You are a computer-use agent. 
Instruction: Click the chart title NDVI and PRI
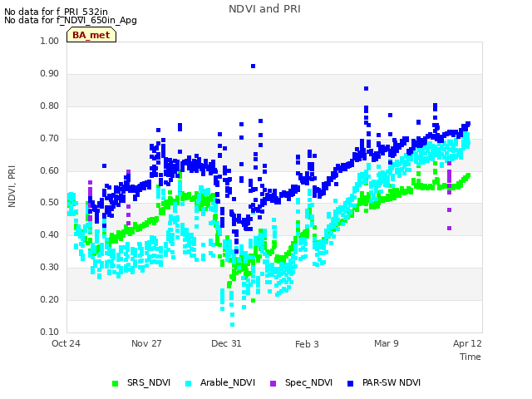point(264,9)
